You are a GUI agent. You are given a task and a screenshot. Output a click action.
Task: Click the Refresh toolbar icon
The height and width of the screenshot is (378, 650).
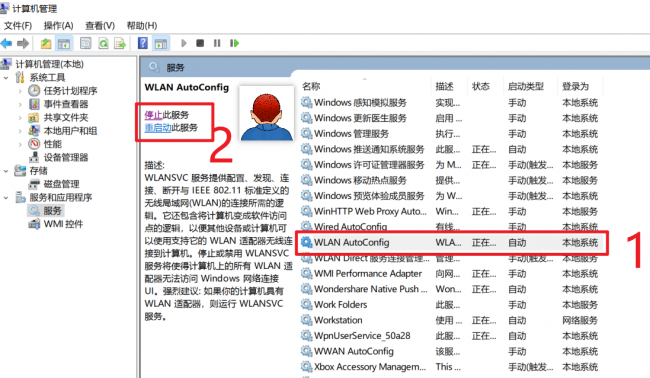[103, 43]
